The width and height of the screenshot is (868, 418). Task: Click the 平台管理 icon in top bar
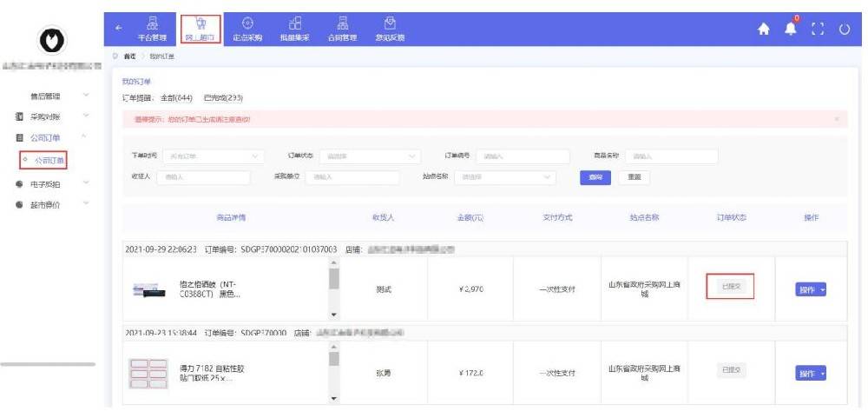click(151, 28)
